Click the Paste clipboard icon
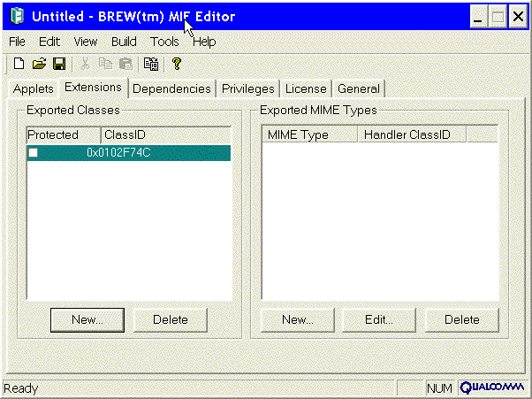This screenshot has width=532, height=399. tap(125, 64)
